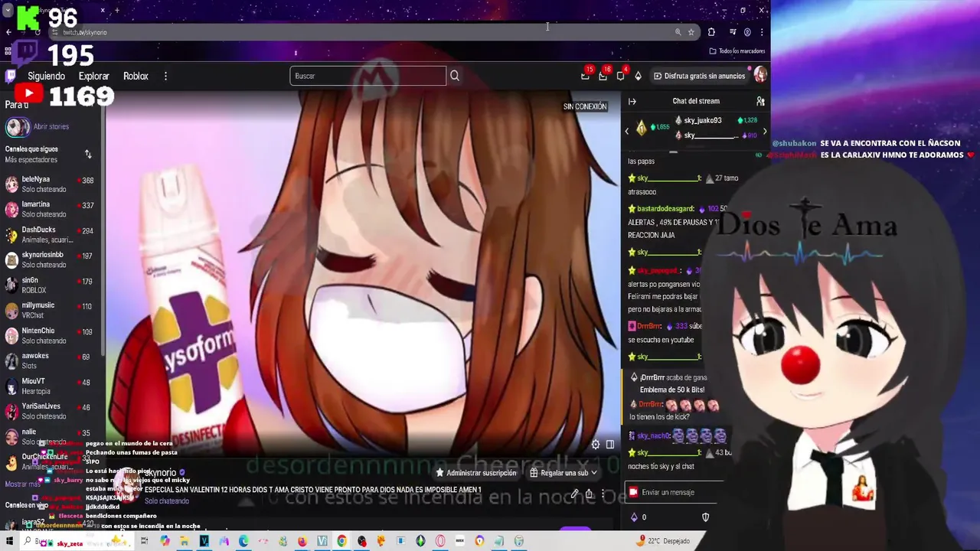This screenshot has width=980, height=551.
Task: Open MiouVT Heartopia channel
Action: click(49, 386)
